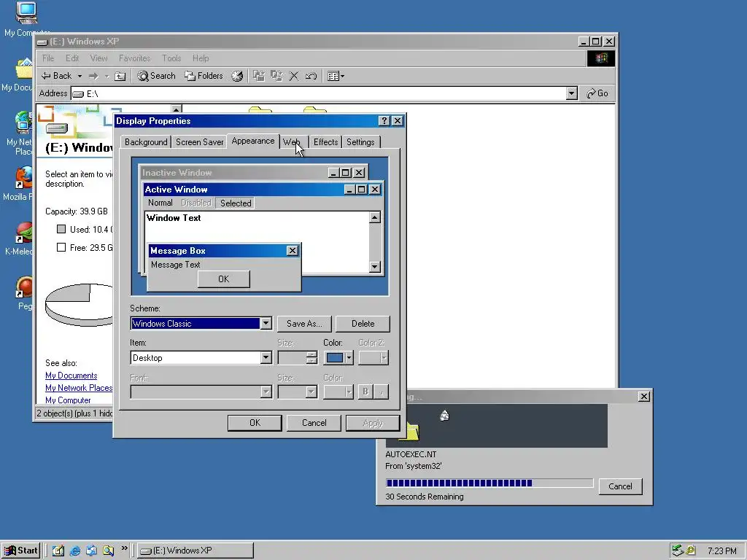Screen dimensions: 747x560
Task: Click the Desktop color swatch
Action: click(334, 357)
